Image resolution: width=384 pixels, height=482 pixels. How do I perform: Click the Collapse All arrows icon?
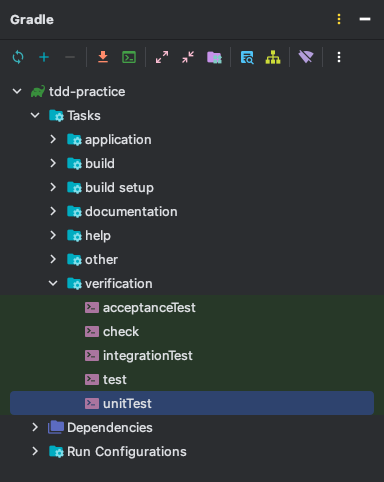(x=188, y=57)
